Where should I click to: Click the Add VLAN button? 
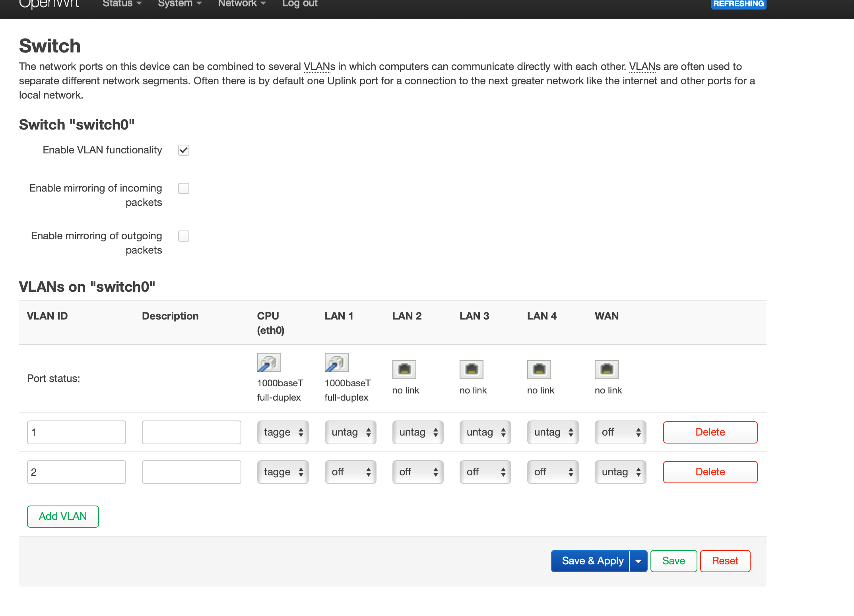click(x=63, y=516)
